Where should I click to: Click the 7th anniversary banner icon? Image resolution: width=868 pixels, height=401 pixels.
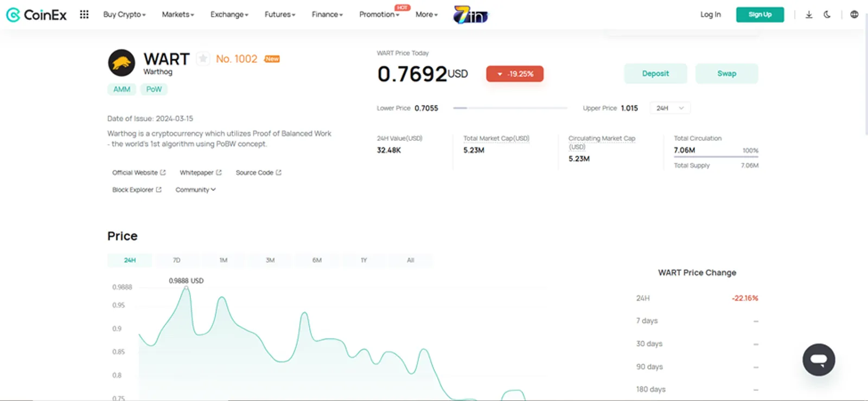[x=471, y=15]
